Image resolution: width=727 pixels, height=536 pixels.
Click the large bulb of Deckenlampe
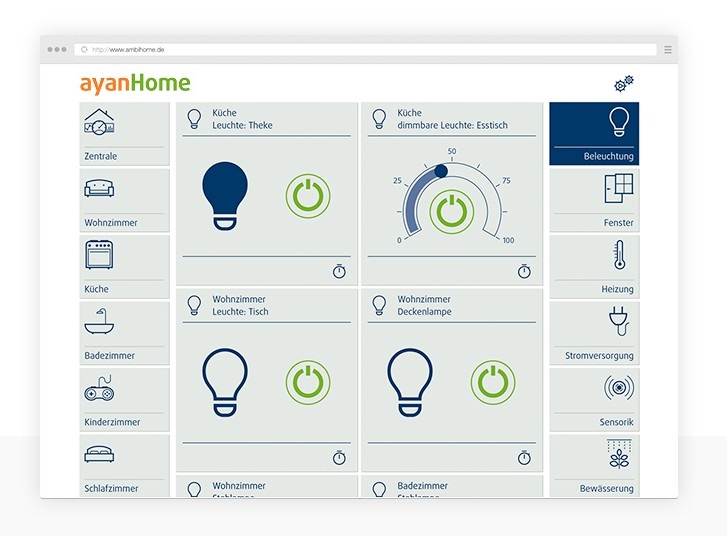point(410,382)
